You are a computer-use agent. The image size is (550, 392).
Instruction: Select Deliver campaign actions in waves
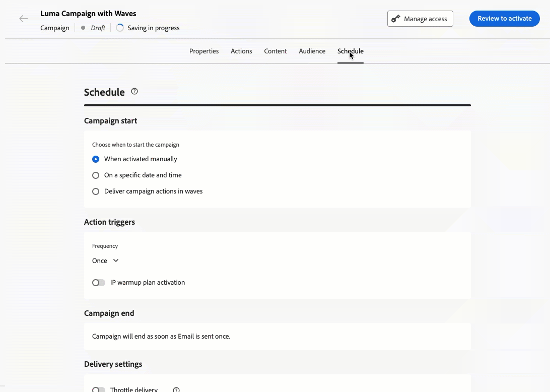point(96,191)
